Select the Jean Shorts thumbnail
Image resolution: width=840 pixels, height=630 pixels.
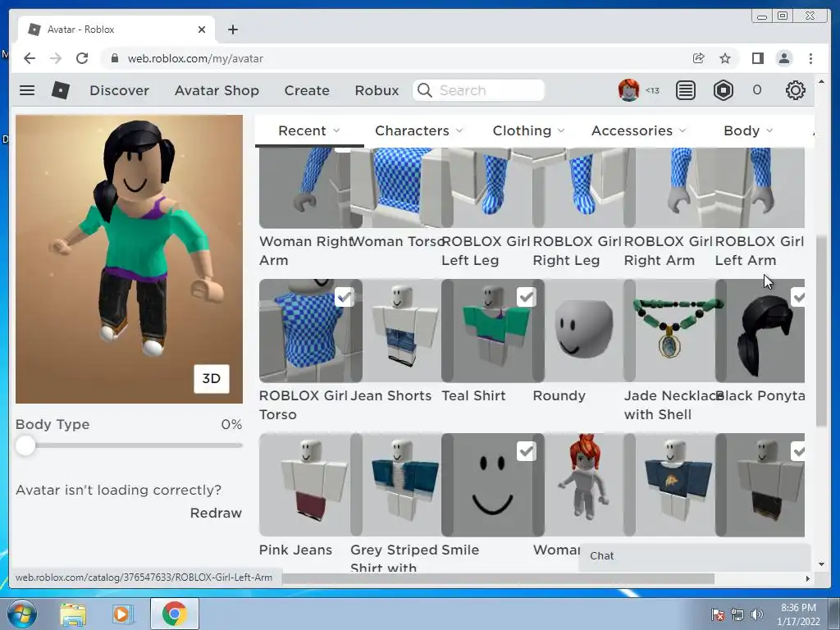point(401,331)
